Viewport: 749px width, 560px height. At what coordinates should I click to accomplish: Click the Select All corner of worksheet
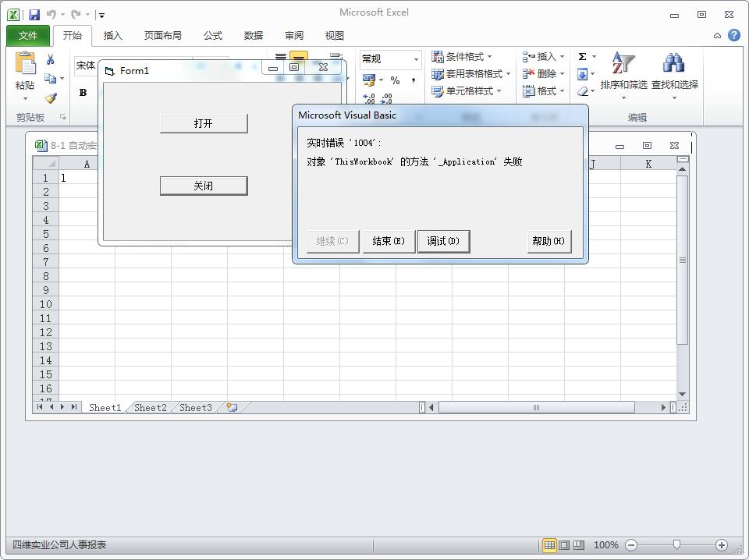tap(46, 164)
